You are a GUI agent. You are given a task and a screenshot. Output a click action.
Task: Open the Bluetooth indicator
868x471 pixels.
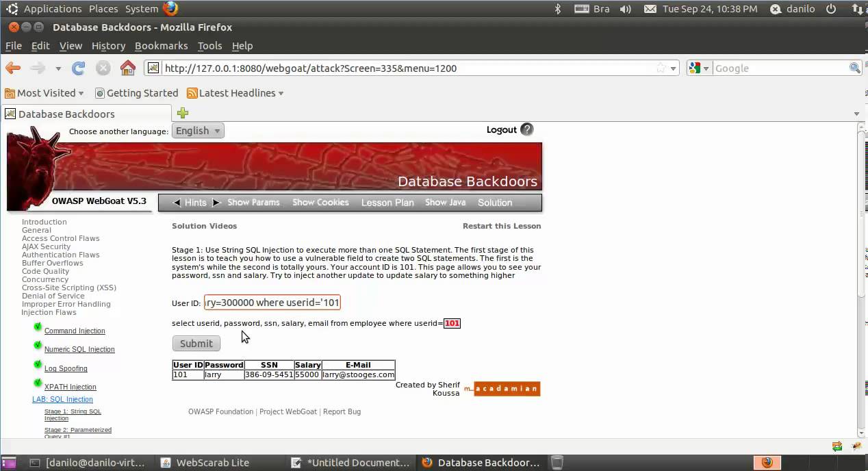click(558, 9)
